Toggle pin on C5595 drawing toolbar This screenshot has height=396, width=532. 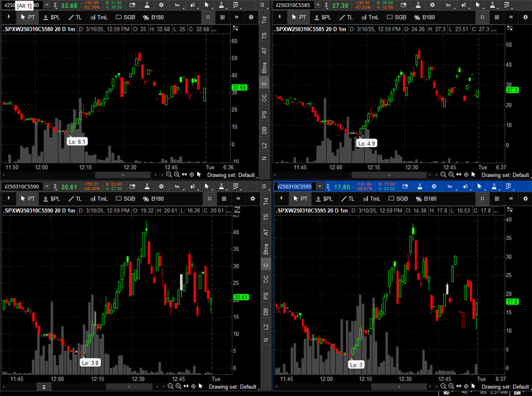click(x=281, y=198)
